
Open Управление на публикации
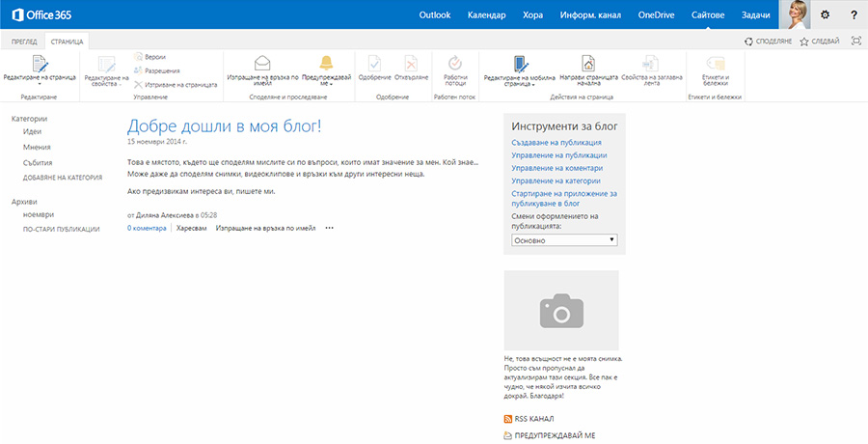coord(559,155)
